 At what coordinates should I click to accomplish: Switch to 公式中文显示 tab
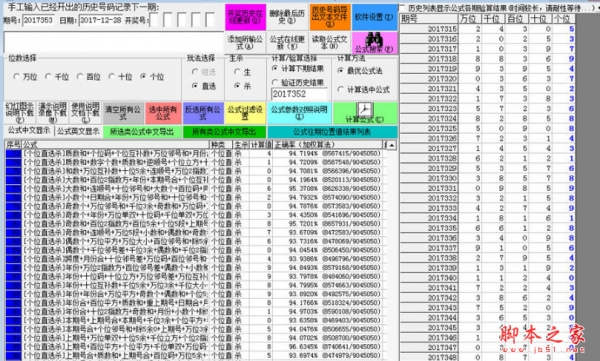coord(29,131)
